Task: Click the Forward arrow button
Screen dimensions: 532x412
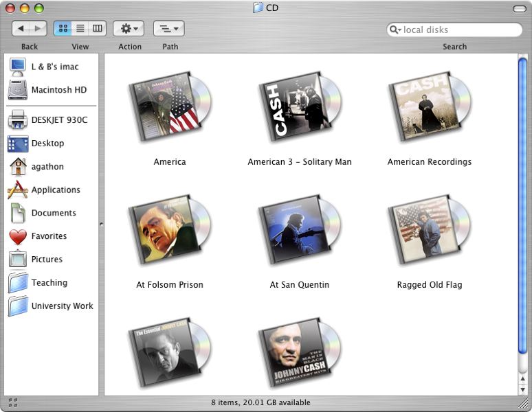Action: pyautogui.click(x=38, y=28)
